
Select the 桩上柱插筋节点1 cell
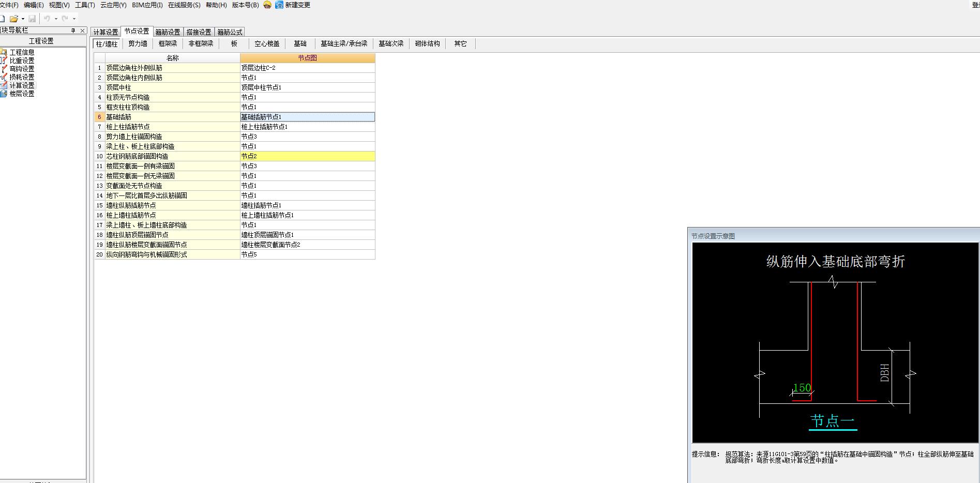click(x=307, y=127)
